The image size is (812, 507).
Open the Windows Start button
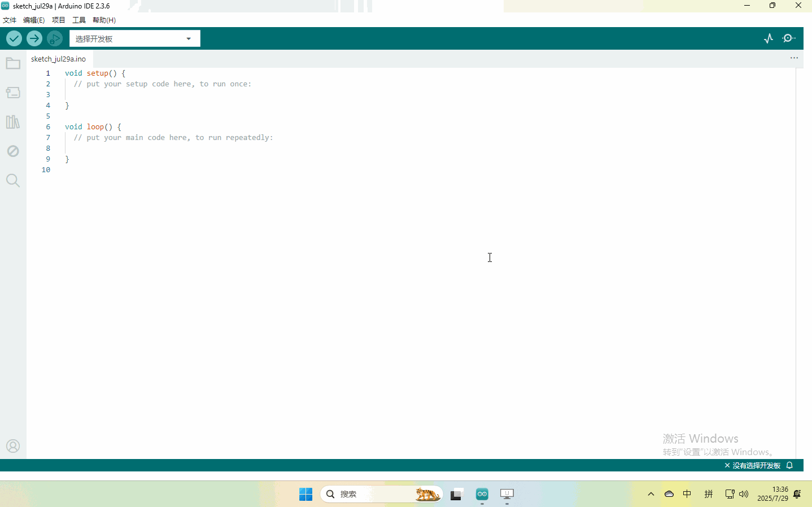(306, 494)
